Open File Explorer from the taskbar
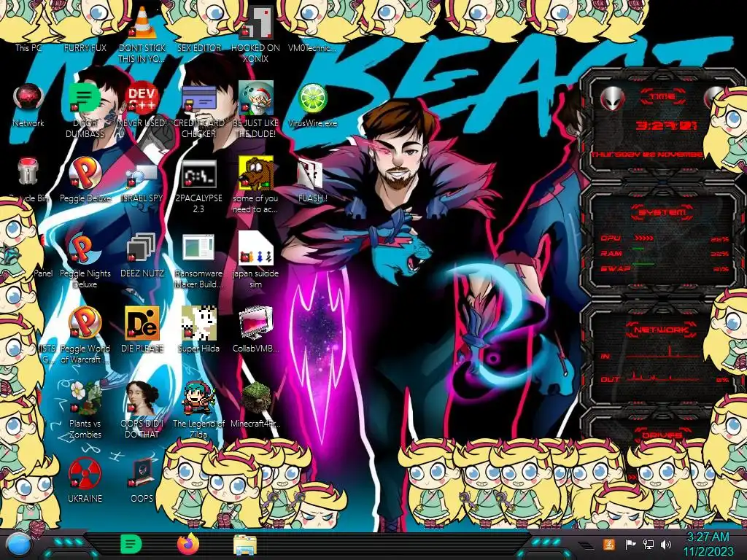747x560 pixels. pos(245,545)
